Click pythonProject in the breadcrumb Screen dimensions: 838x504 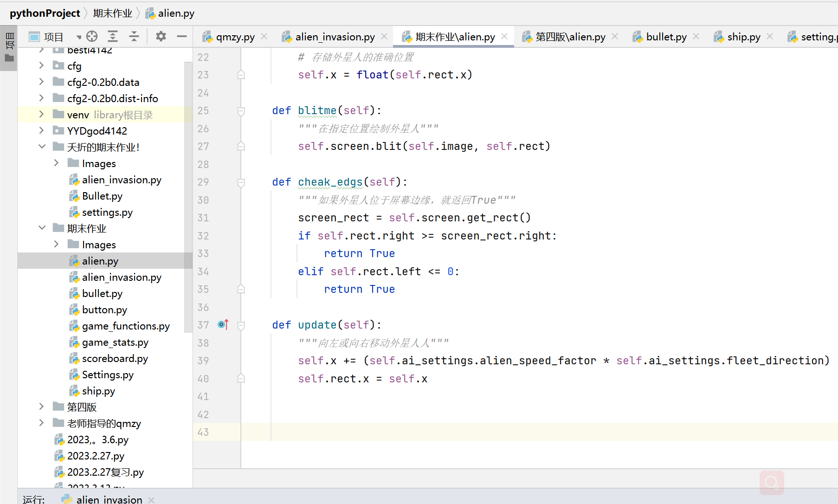coord(45,13)
